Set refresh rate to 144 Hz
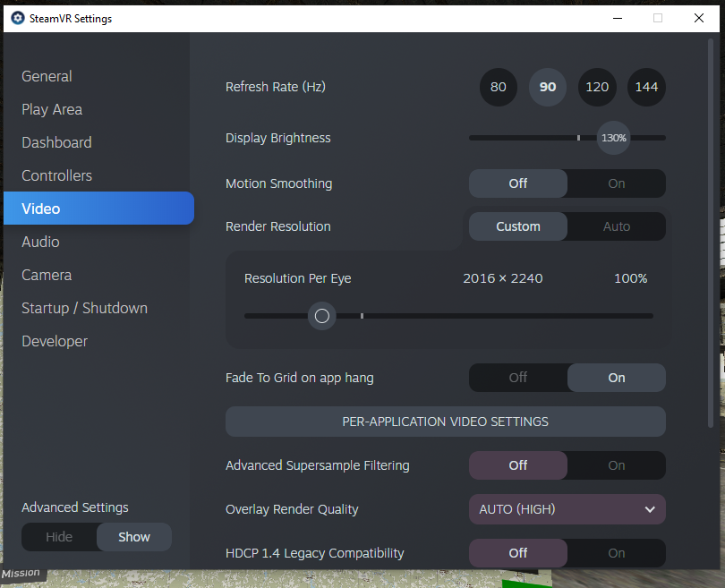The width and height of the screenshot is (725, 588). pos(646,87)
